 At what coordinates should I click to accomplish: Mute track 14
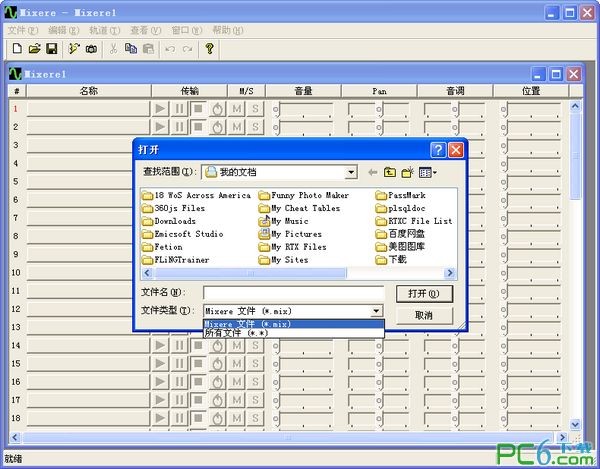237,346
